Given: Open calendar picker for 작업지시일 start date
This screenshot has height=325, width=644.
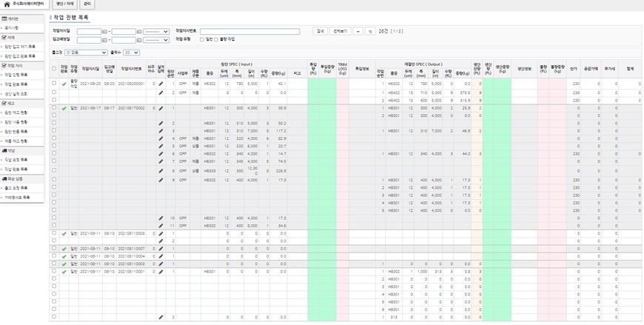Looking at the screenshot, I should (104, 32).
